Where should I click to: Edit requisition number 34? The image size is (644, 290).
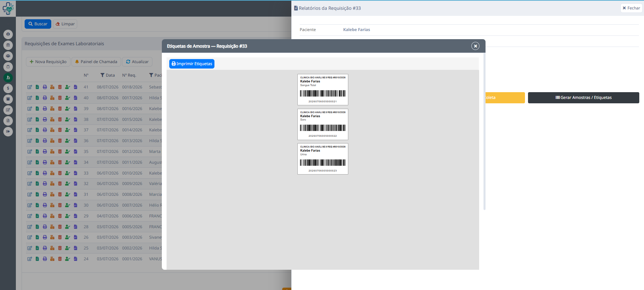click(x=30, y=162)
